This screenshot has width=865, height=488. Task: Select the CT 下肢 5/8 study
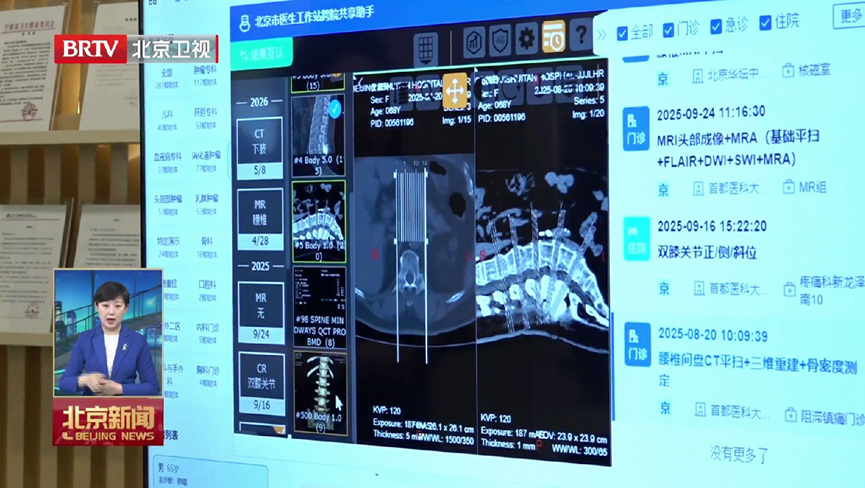pos(259,148)
